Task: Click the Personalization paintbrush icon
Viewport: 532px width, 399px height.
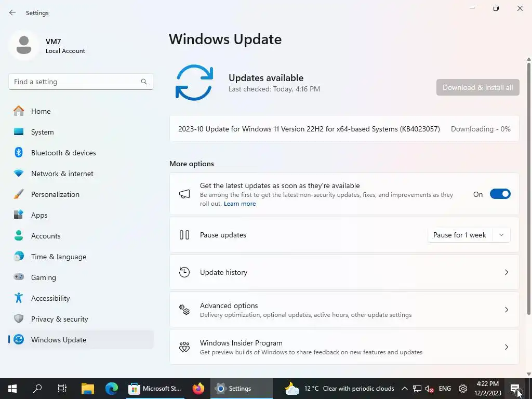Action: click(19, 194)
